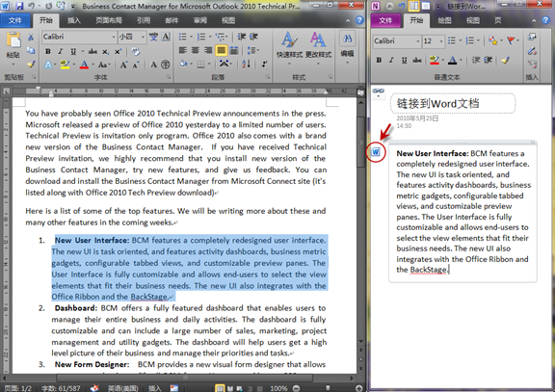The width and height of the screenshot is (555, 392).
Task: Open the linked notes chain icon in OneNote
Action: [x=378, y=91]
